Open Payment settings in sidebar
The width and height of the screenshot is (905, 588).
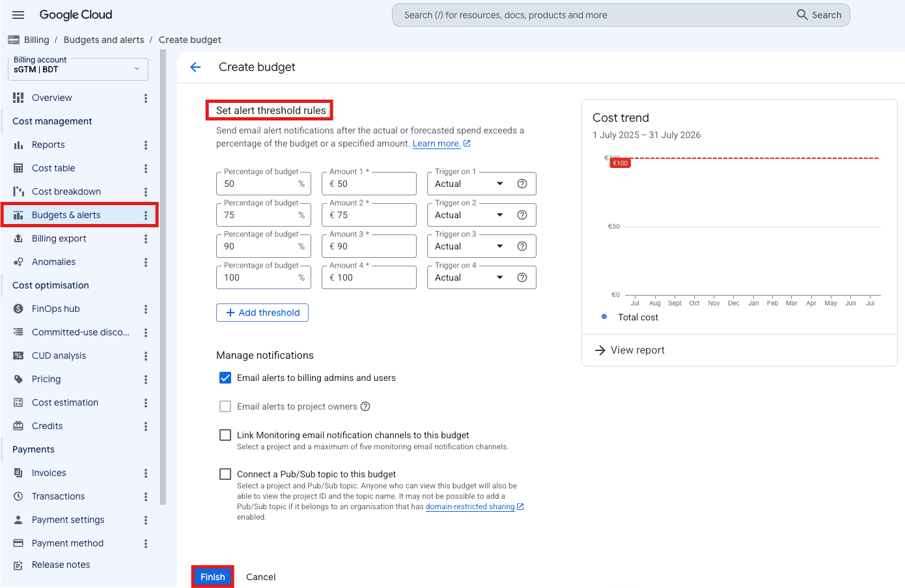click(x=68, y=520)
